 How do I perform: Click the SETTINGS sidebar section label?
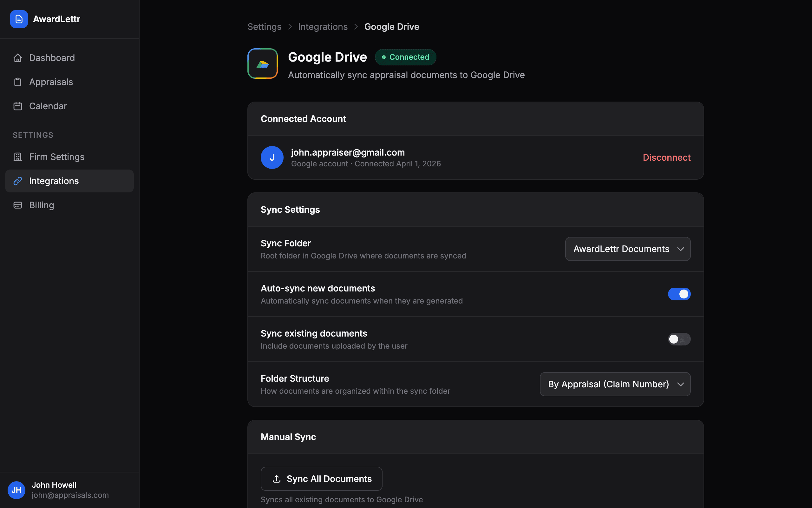[33, 135]
